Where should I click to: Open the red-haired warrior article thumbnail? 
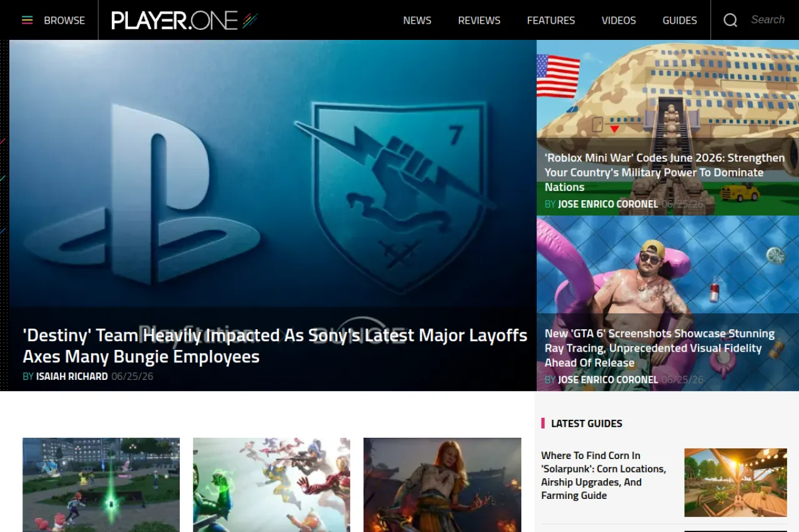[442, 485]
